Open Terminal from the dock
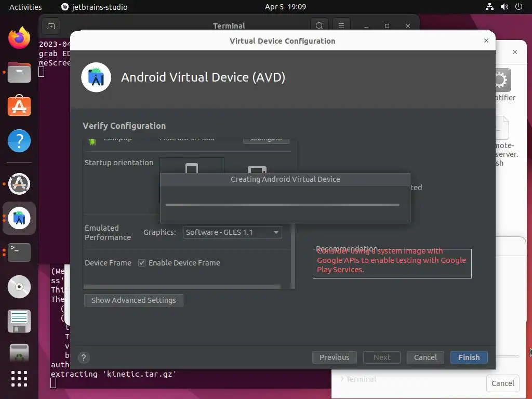532x399 pixels. click(19, 252)
